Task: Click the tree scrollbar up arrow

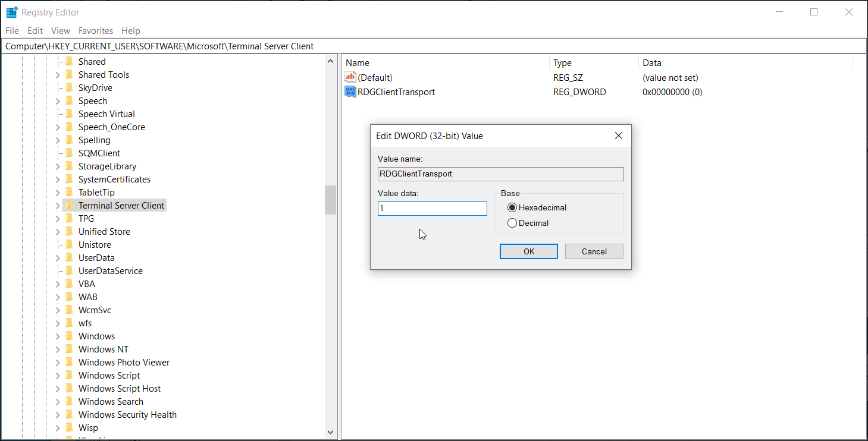Action: pyautogui.click(x=331, y=61)
